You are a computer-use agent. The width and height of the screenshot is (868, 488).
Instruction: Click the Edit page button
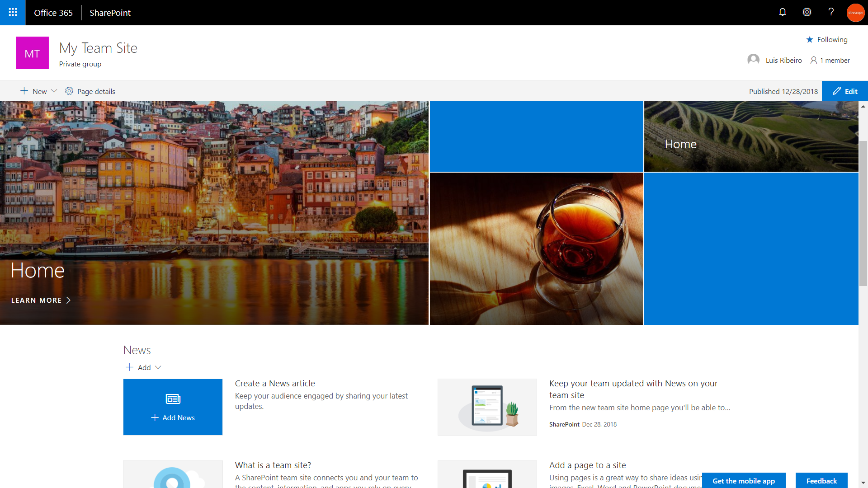pos(845,91)
